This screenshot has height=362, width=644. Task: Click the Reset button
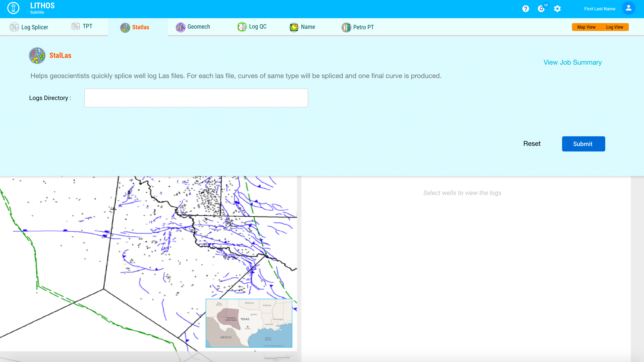[532, 143]
